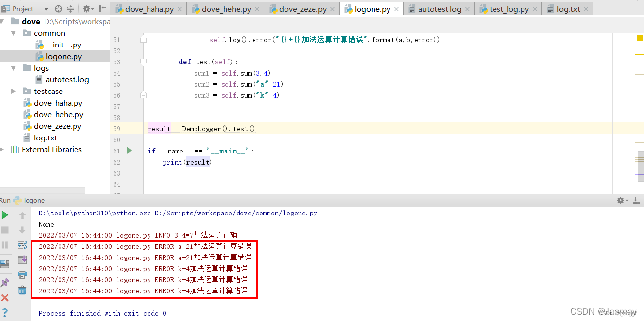Toggle Scroll to End in Run console
Viewport: 644px width, 321px height.
(22, 260)
